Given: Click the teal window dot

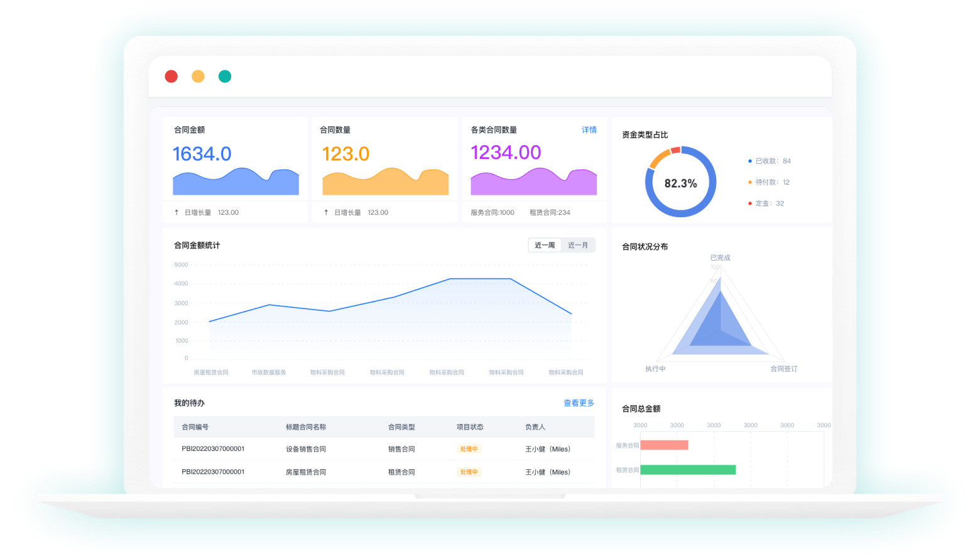Looking at the screenshot, I should coord(225,76).
